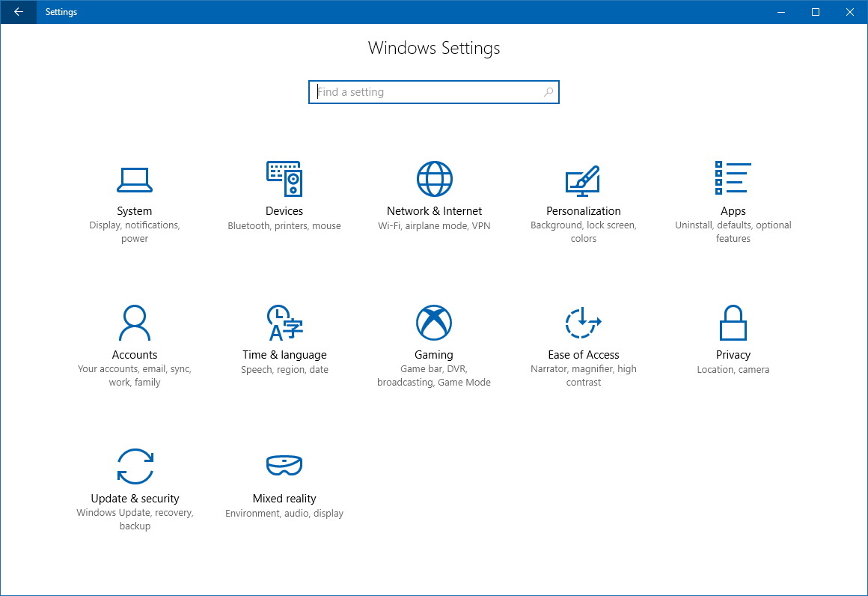Open the System laptop icon
Viewport: 868px width, 596px height.
[x=135, y=180]
